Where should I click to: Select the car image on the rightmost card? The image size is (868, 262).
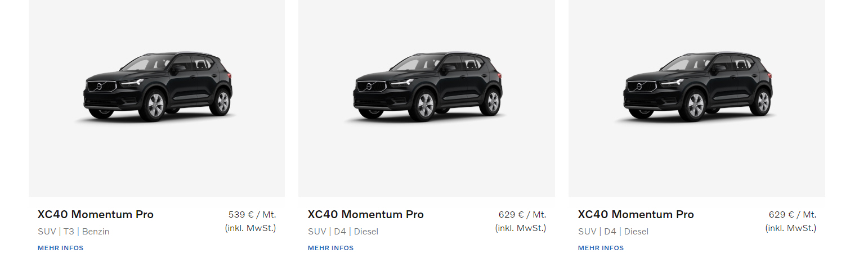click(x=697, y=86)
